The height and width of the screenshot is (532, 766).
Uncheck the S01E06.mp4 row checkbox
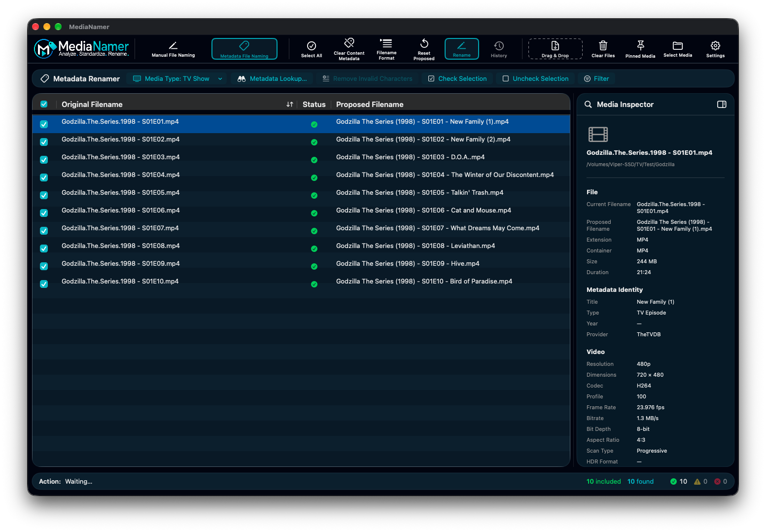pyautogui.click(x=44, y=213)
